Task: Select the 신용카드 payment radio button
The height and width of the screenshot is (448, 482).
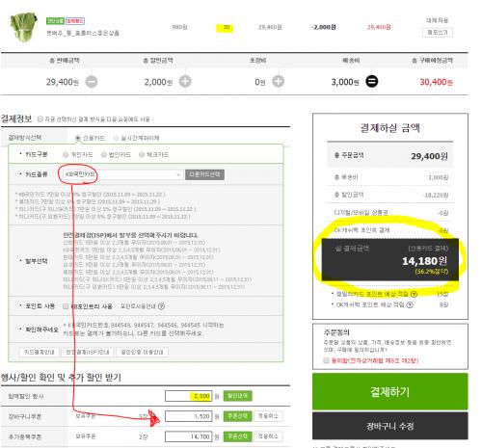Action: [78, 138]
